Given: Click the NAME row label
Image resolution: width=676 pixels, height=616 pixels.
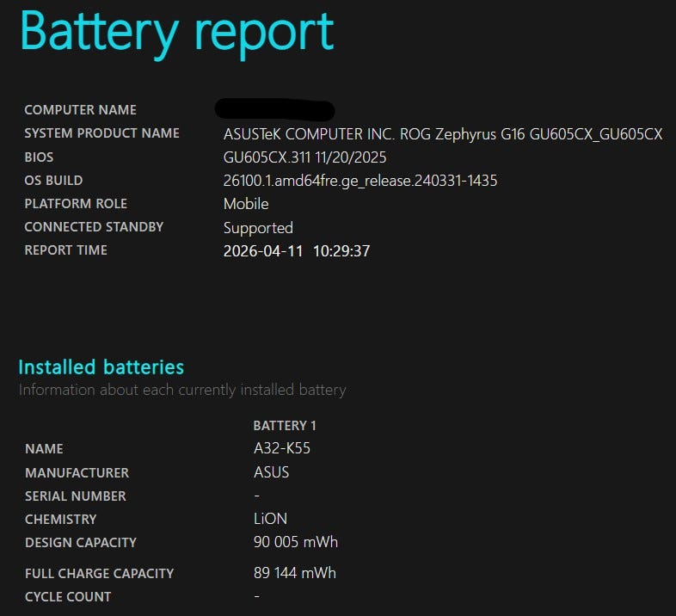Looking at the screenshot, I should tap(44, 449).
